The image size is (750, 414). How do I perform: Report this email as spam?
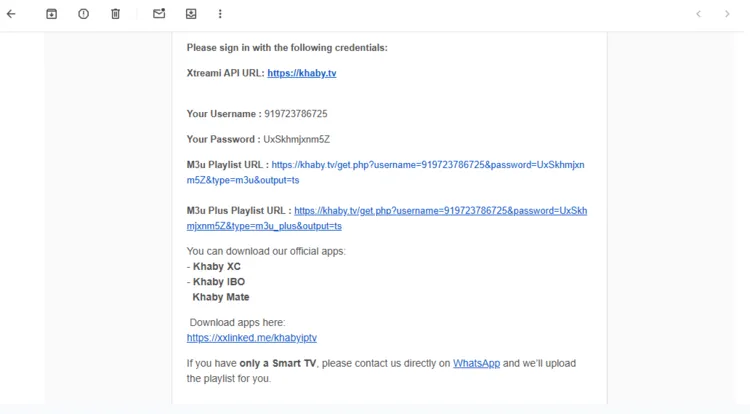point(83,14)
